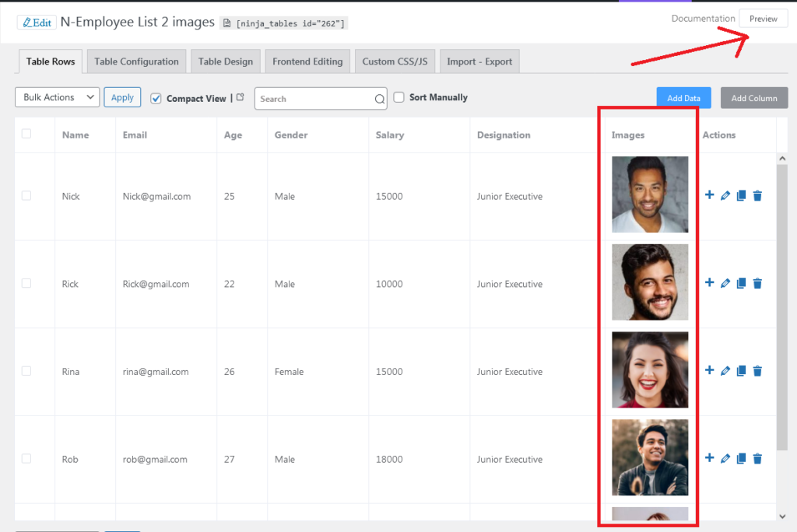Screen dimensions: 797x532
Task: Click the pencil edit icon for Rob
Action: (x=725, y=459)
